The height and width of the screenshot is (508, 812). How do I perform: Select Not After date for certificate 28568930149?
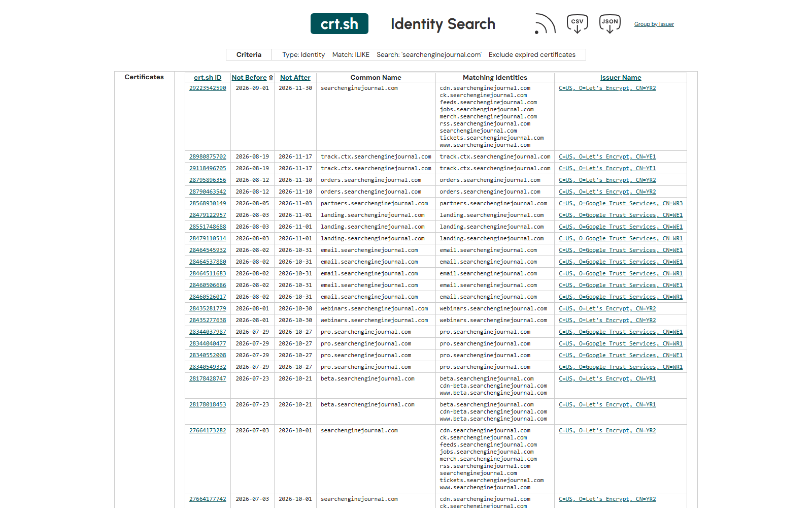click(x=295, y=204)
